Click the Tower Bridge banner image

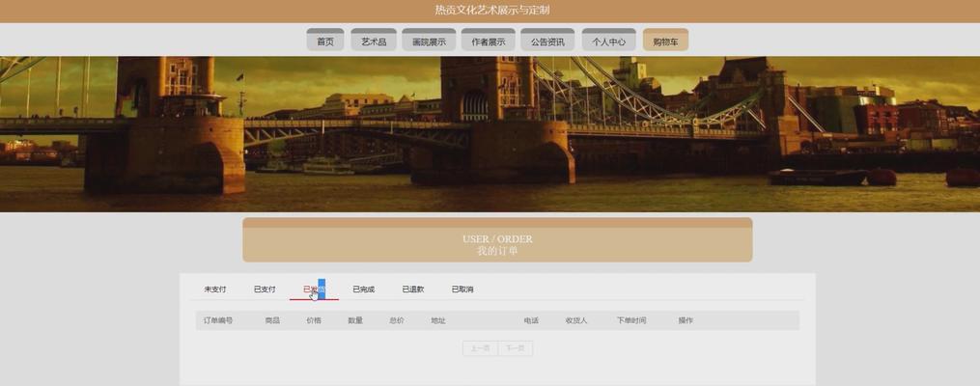click(490, 134)
